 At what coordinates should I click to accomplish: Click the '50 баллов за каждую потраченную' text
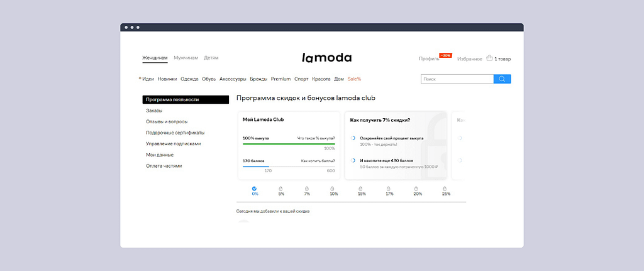[x=399, y=167]
